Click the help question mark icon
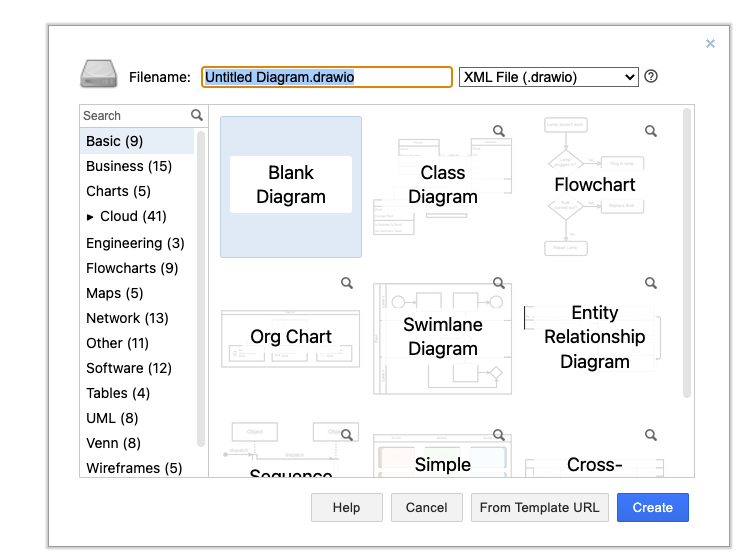The width and height of the screenshot is (743, 559). click(651, 76)
